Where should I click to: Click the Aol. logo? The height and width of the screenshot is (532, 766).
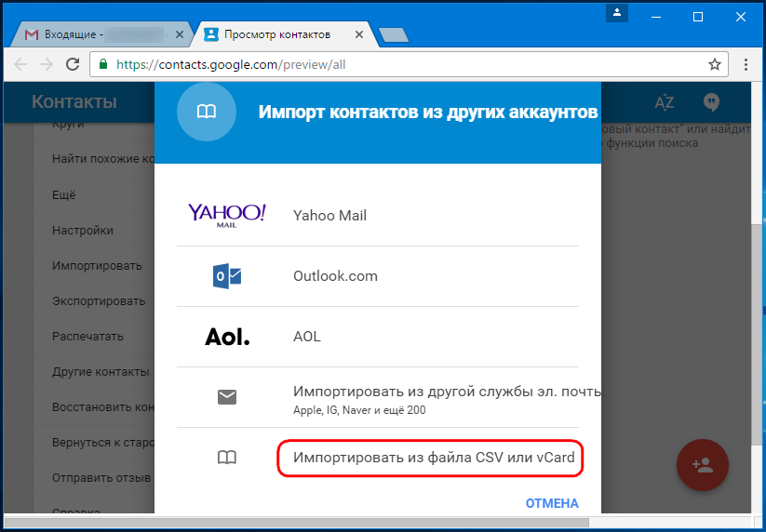point(227,337)
